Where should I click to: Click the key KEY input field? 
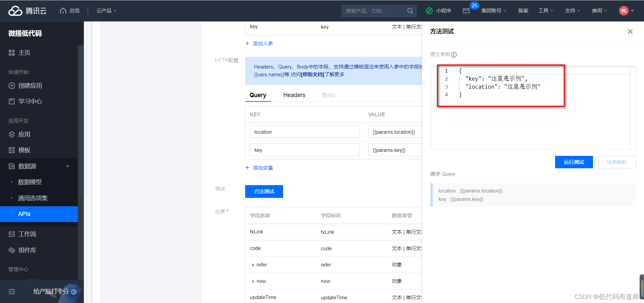305,150
